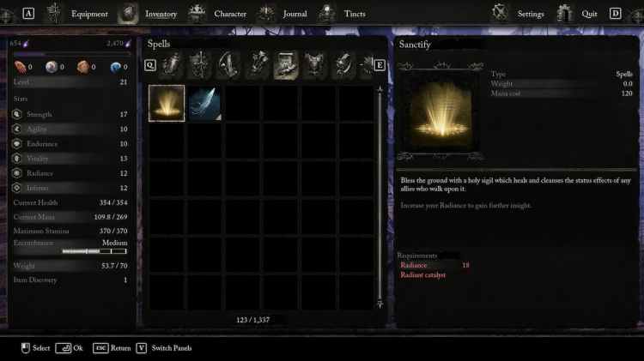Click the Q previous-category key icon
This screenshot has height=361, width=644.
(150, 65)
